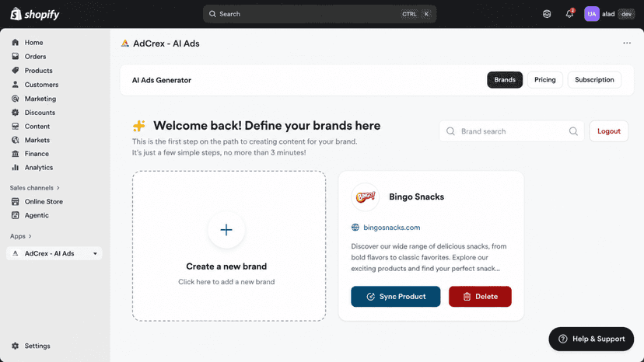Click the Analytics bar chart icon
The image size is (644, 362).
click(16, 167)
